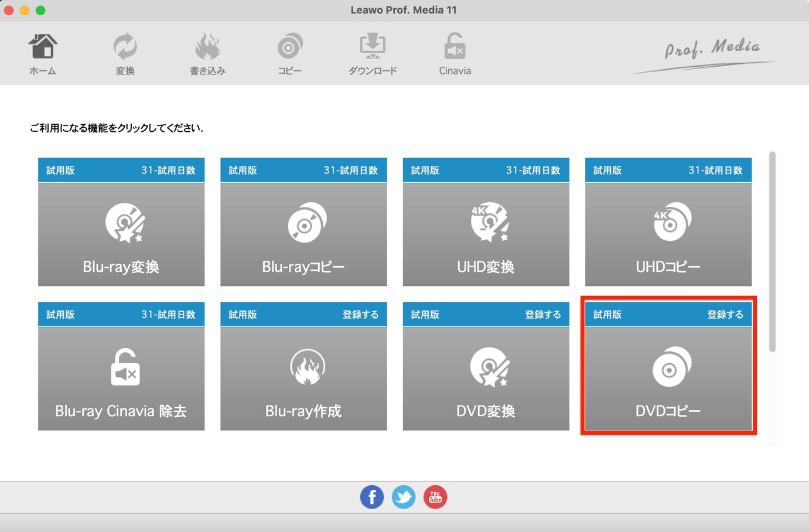Click the DVDコピー disc icon
This screenshot has width=809, height=532.
pyautogui.click(x=672, y=367)
